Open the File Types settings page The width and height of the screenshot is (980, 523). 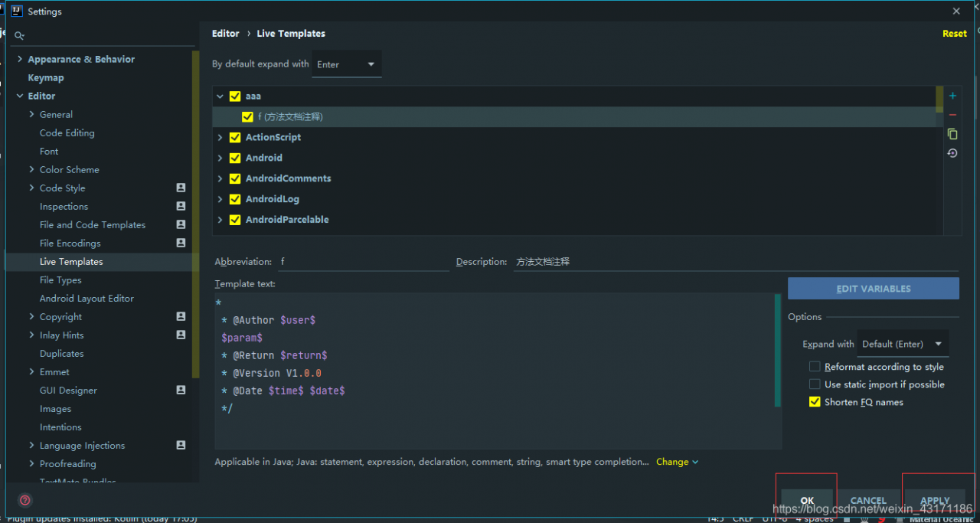click(60, 279)
